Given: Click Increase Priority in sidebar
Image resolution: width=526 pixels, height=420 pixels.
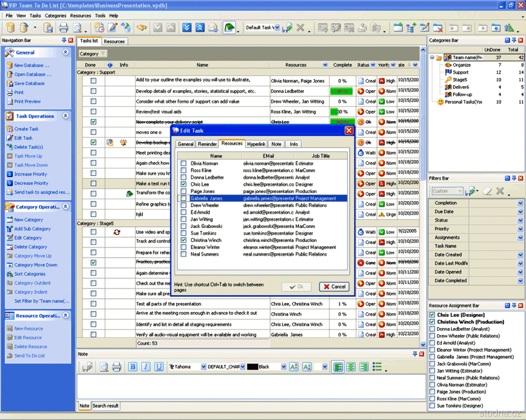Looking at the screenshot, I should click(x=31, y=174).
